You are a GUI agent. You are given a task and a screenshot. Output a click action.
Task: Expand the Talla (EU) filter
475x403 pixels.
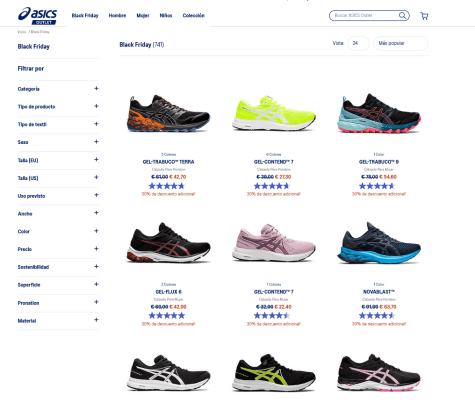click(58, 160)
